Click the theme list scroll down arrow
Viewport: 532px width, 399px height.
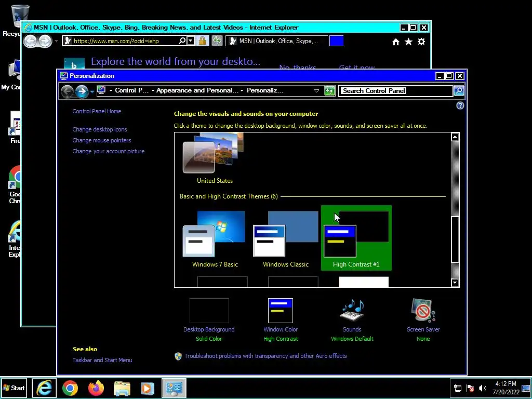tap(455, 283)
